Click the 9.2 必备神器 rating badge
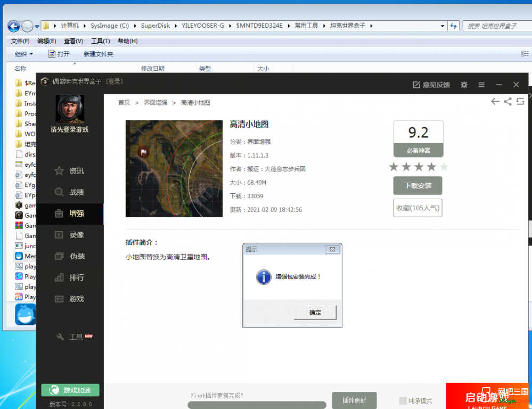Image resolution: width=532 pixels, height=409 pixels. pos(419,139)
